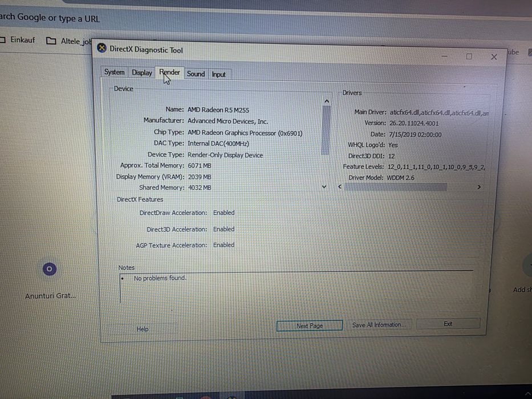Screen dimensions: 532x399
Task: Click the Next Page button
Action: point(310,325)
